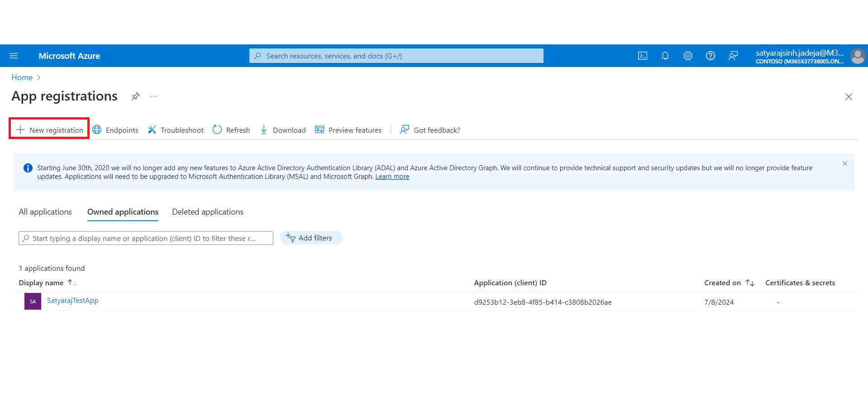
Task: Dismiss the ADAL deprecation info banner
Action: (x=845, y=163)
